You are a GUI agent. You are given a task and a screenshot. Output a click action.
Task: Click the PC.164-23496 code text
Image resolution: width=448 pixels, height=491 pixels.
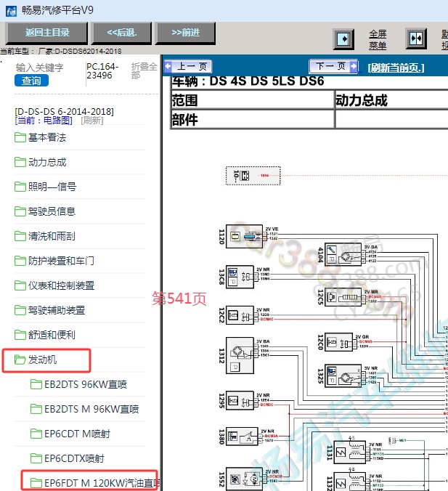(x=102, y=71)
